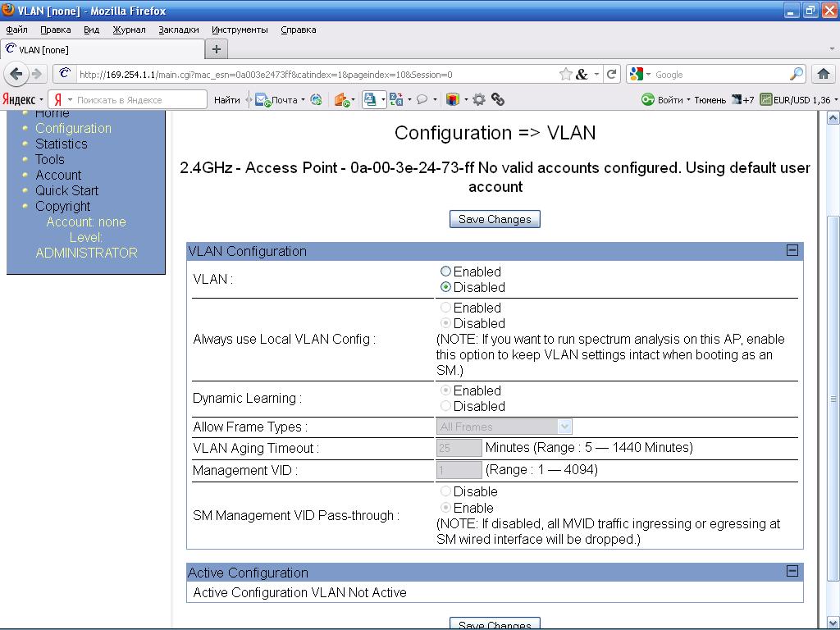
Task: Click the VLAN Aging Timeout field
Action: point(459,448)
